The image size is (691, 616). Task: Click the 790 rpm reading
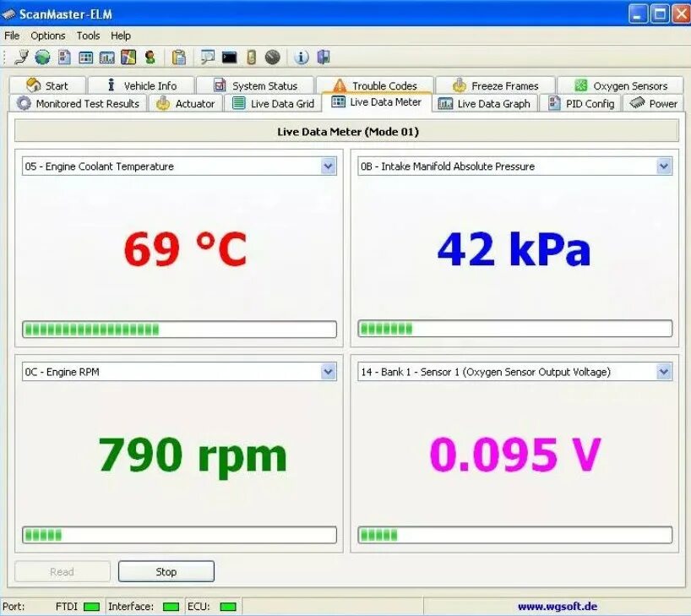[x=193, y=457]
